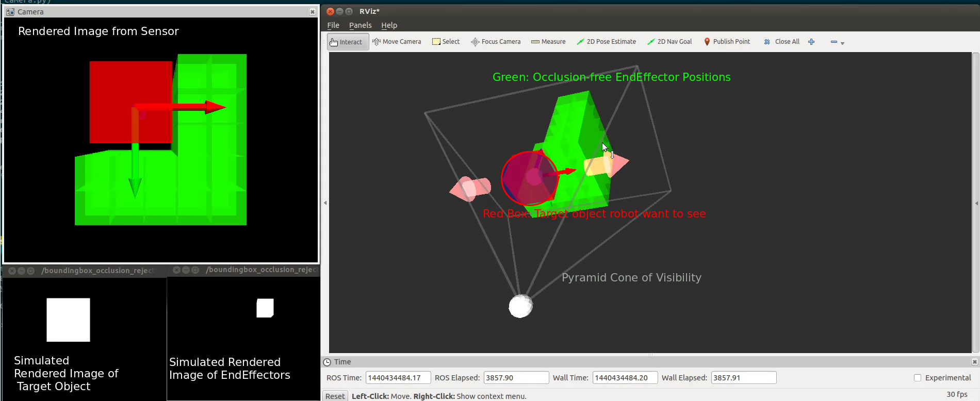The image size is (980, 401).
Task: Click the Wall Elapsed field
Action: (744, 378)
